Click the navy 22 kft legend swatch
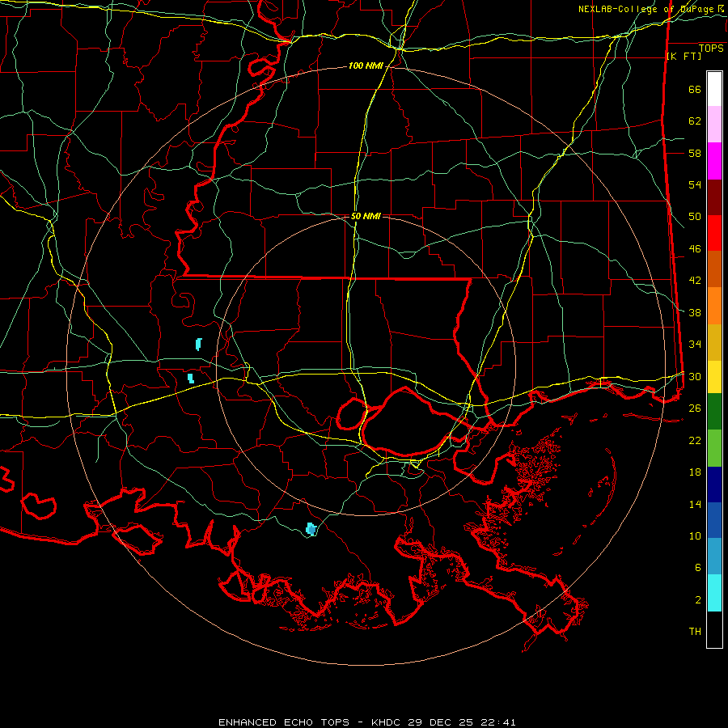This screenshot has height=728, width=728. (x=714, y=485)
